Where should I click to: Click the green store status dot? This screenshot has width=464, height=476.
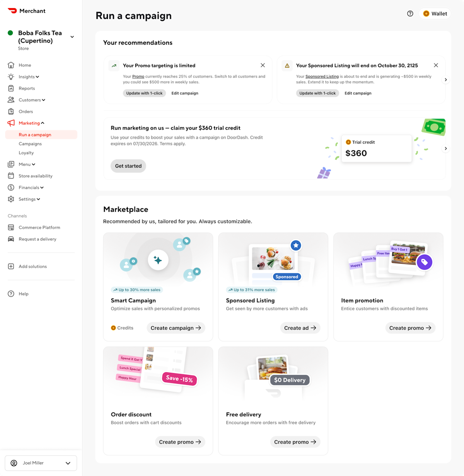pos(10,33)
